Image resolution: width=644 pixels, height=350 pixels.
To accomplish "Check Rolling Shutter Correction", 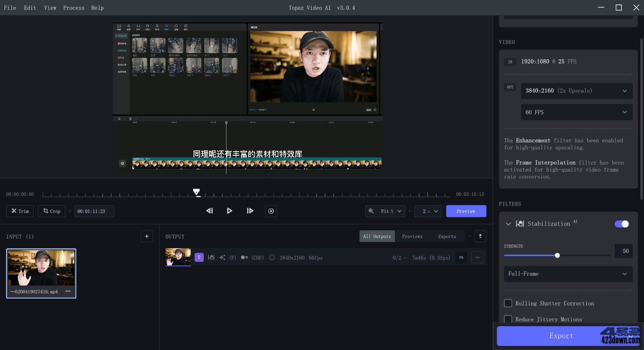I will click(x=508, y=303).
